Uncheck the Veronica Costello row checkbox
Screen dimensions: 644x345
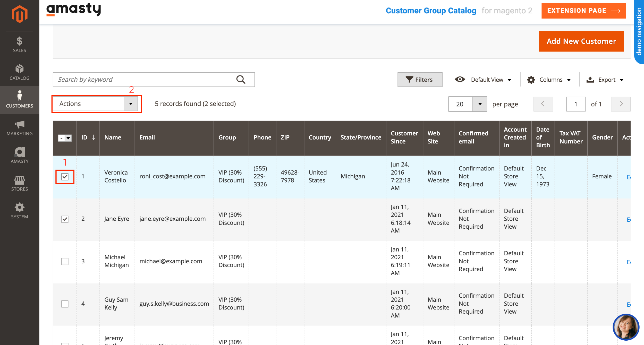point(65,177)
